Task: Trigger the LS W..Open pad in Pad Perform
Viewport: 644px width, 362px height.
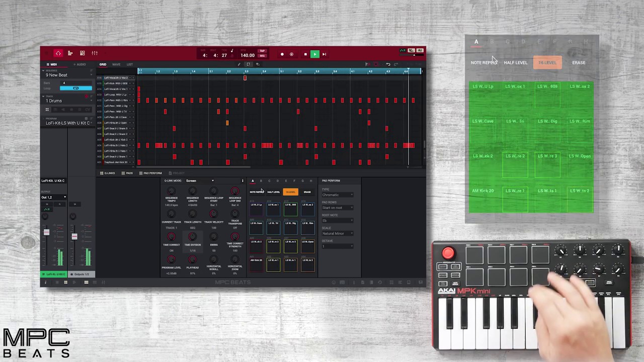Action: click(x=307, y=246)
